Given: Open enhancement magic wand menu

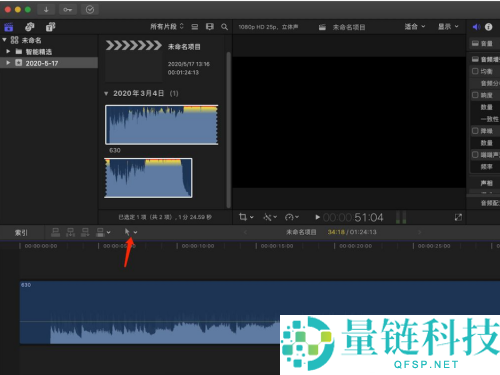Looking at the screenshot, I should tap(270, 217).
